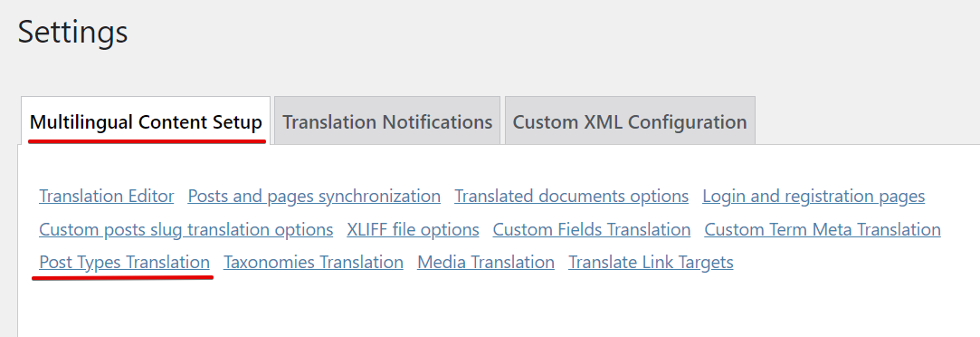Click the gray area right of the tabs

click(x=868, y=119)
